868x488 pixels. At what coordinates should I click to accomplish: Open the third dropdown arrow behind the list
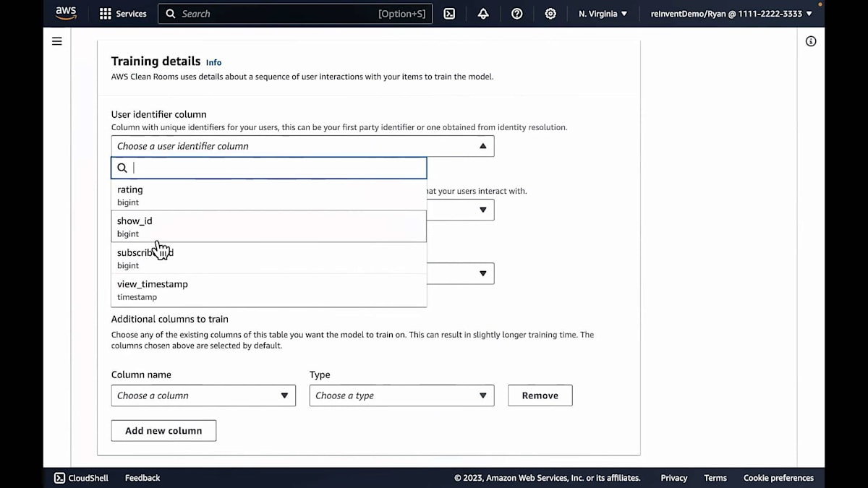(x=482, y=274)
